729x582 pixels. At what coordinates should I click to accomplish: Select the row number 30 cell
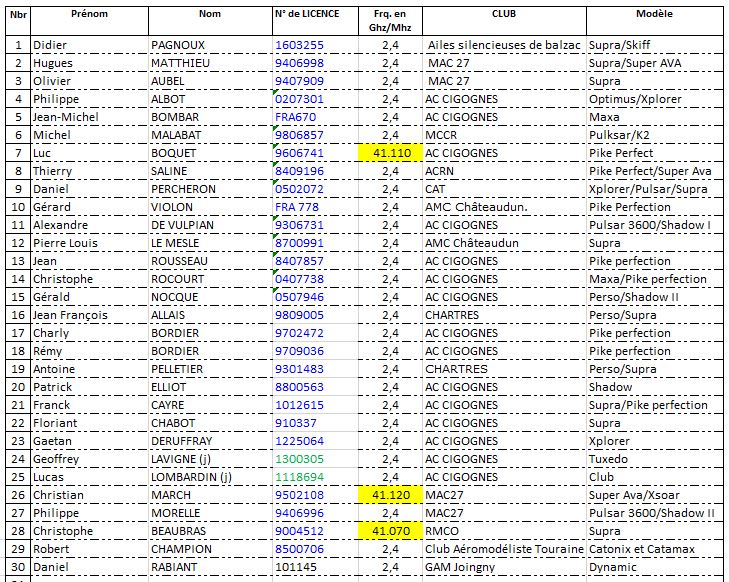click(x=18, y=567)
